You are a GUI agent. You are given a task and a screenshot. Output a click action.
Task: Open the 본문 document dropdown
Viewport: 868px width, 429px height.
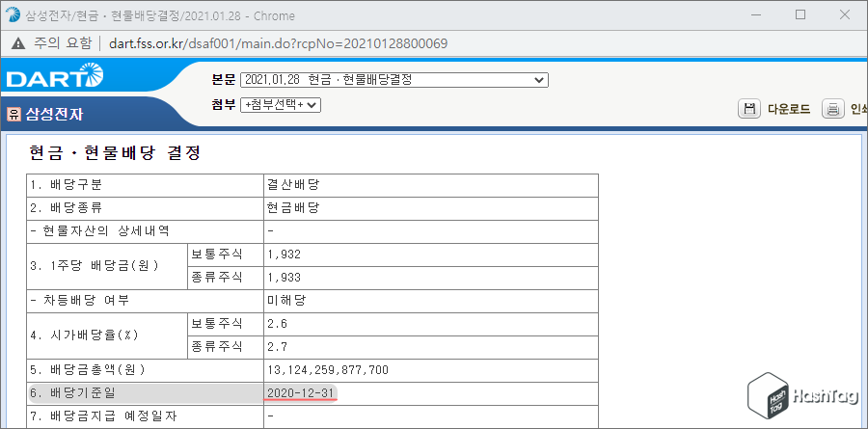[x=394, y=80]
